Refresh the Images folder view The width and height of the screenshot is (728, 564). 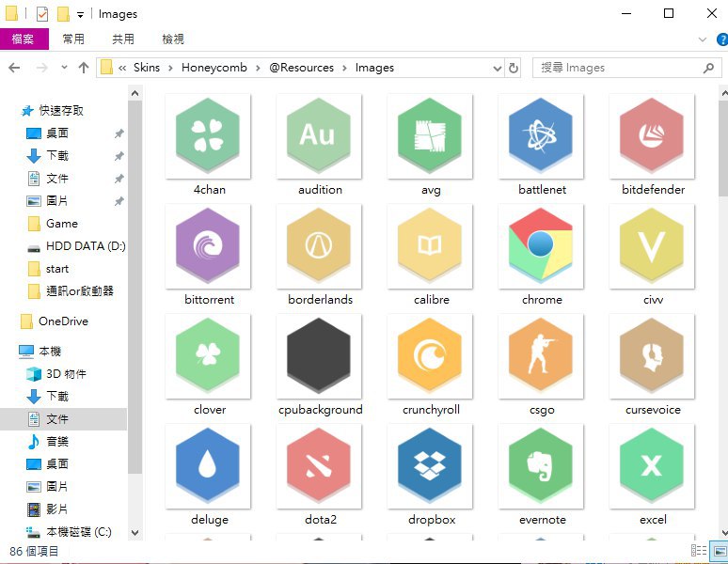coord(513,68)
